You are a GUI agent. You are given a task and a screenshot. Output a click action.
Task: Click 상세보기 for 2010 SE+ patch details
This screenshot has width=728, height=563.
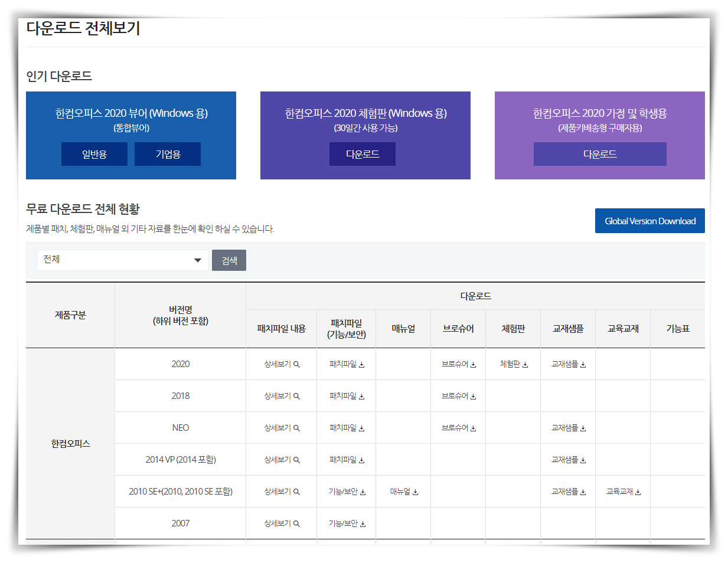[282, 491]
